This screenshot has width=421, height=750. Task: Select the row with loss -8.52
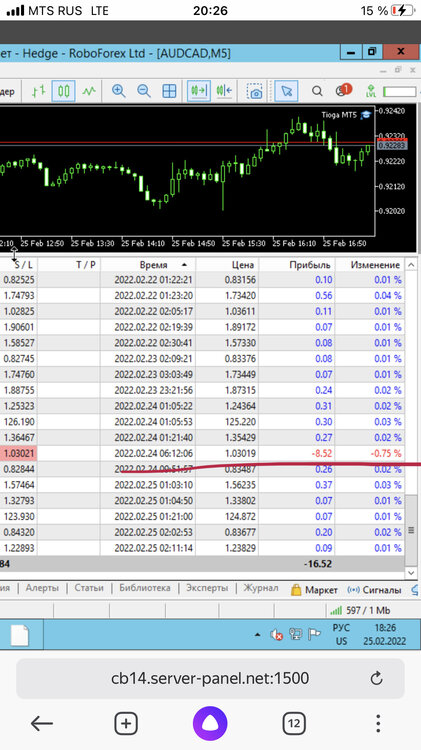202,453
